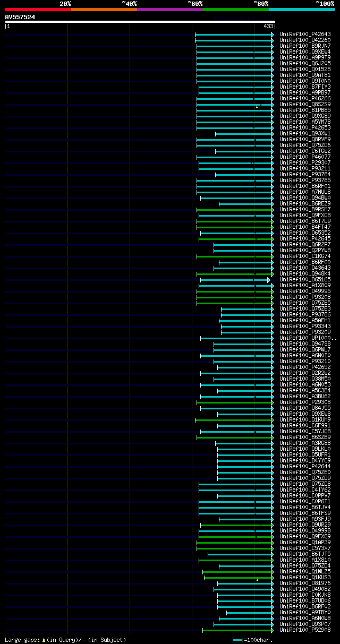Click the red 20% identity legend bar
The height and width of the screenshot is (644, 340).
point(38,10)
